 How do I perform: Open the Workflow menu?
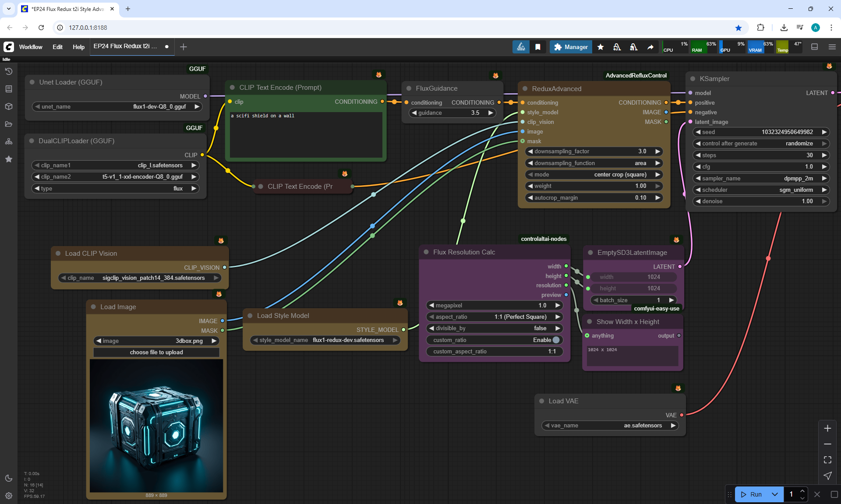click(31, 47)
